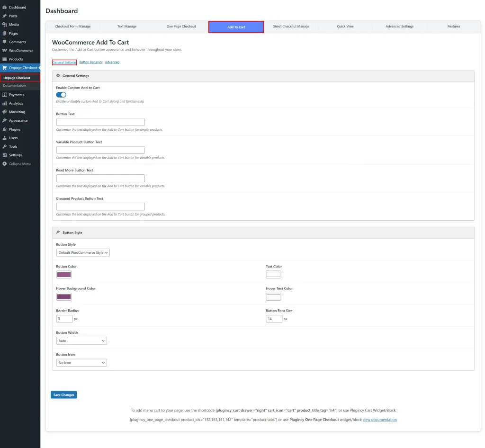This screenshot has width=485, height=448.
Task: Switch to One Page Checkout tab
Action: (x=181, y=27)
